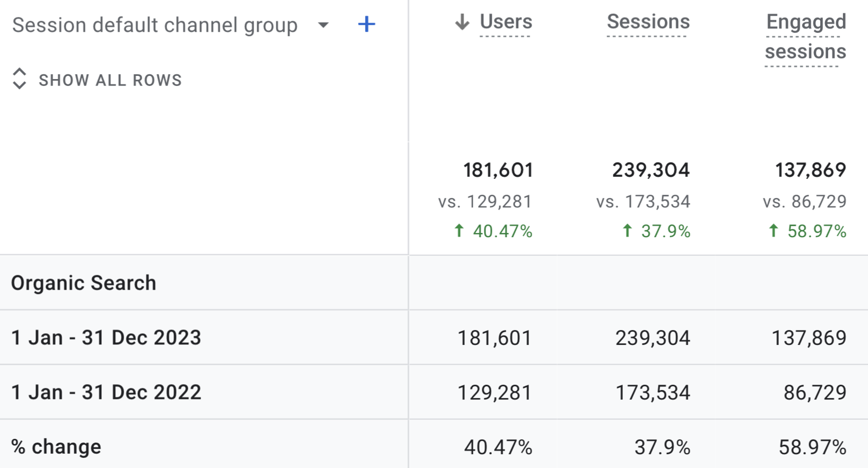Click the 1 Jan - 31 Dec 2022 row label

point(106,393)
